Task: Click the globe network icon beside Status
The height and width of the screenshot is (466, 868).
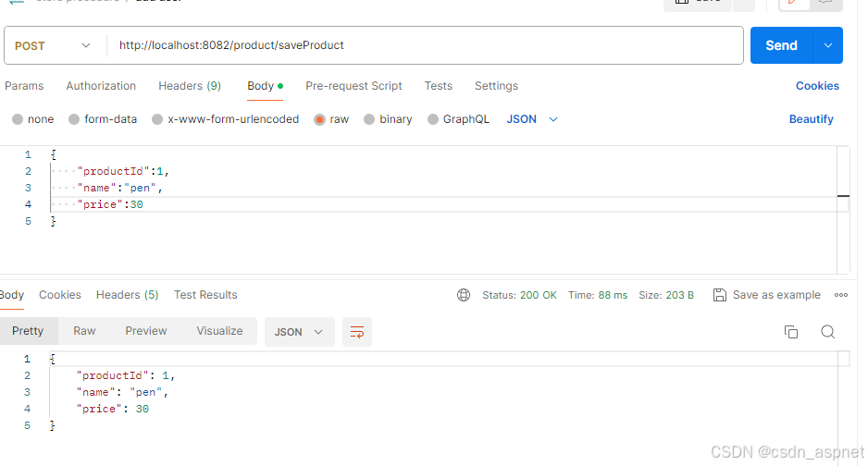Action: (x=464, y=295)
